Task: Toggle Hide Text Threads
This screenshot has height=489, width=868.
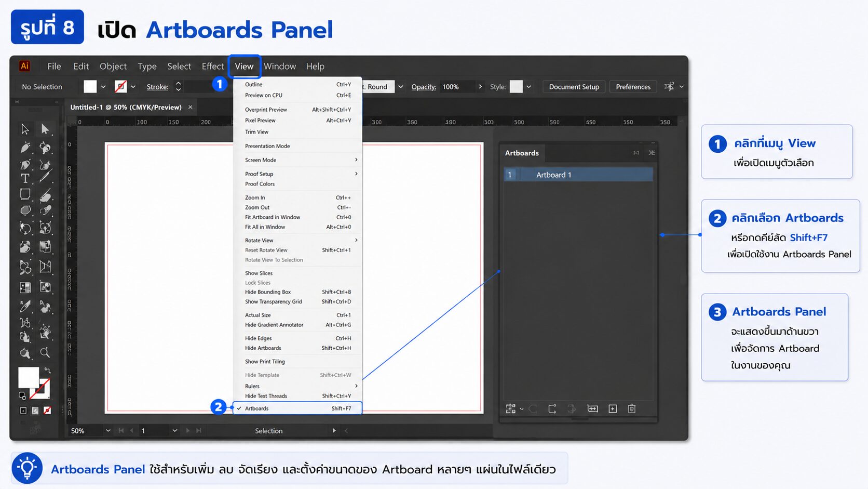Action: (297, 396)
